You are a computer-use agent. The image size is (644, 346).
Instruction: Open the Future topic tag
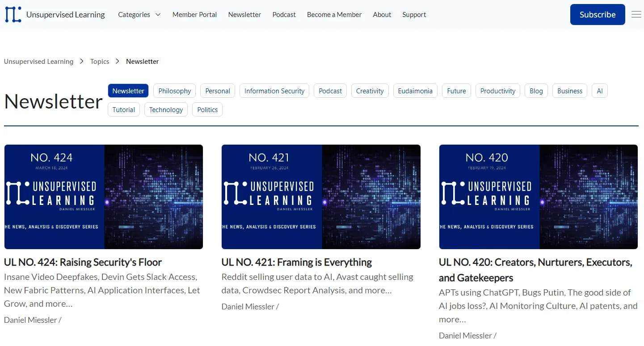(456, 91)
